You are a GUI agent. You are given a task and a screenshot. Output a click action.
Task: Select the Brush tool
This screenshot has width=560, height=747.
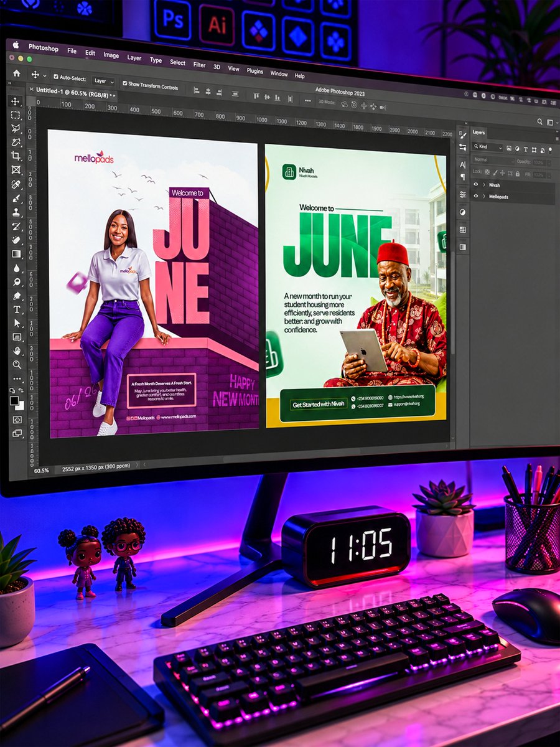(x=16, y=199)
